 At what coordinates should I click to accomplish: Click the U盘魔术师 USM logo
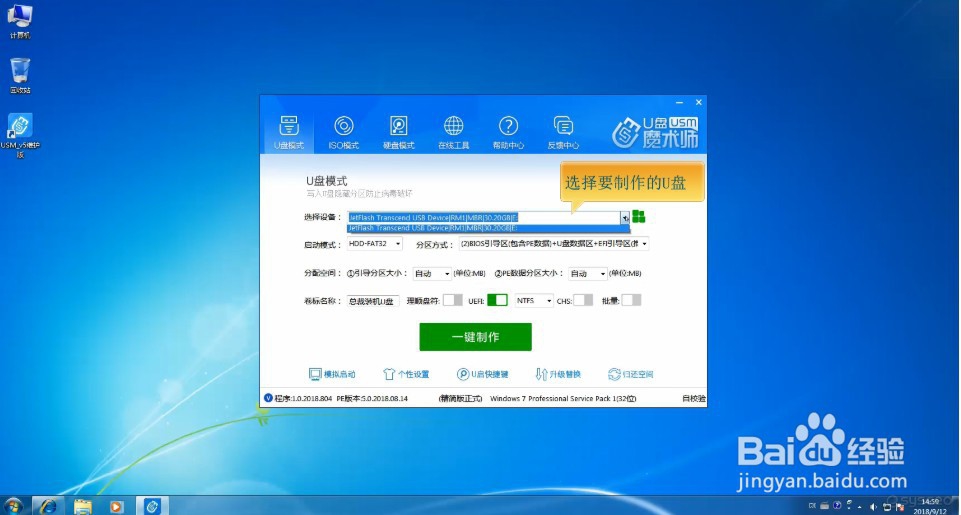click(x=655, y=132)
